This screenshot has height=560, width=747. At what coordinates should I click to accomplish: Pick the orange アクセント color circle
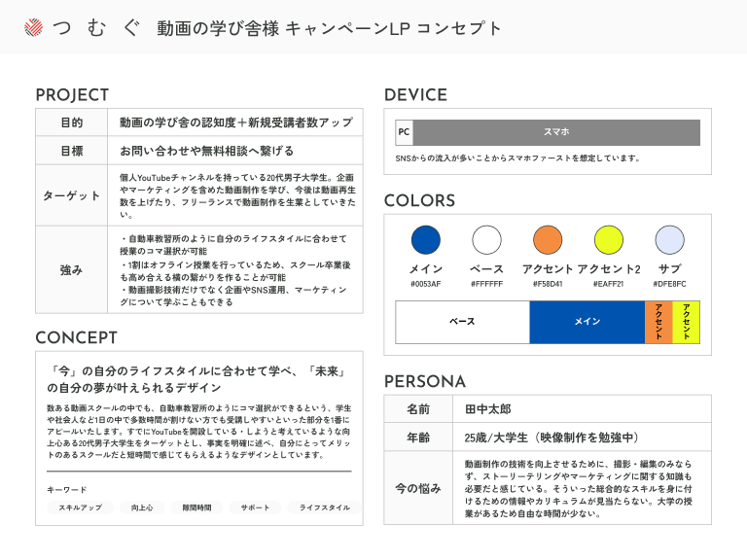[549, 240]
